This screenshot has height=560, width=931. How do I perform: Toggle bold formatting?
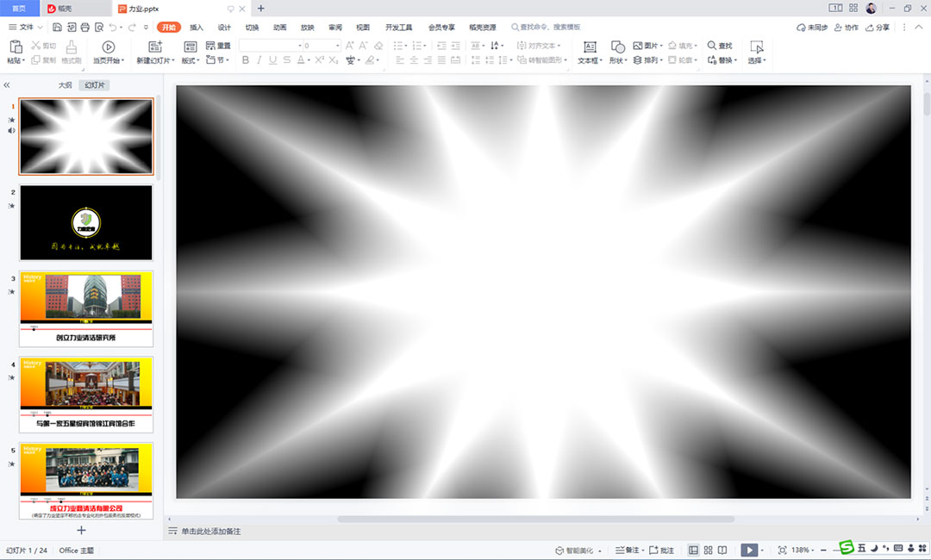[246, 59]
